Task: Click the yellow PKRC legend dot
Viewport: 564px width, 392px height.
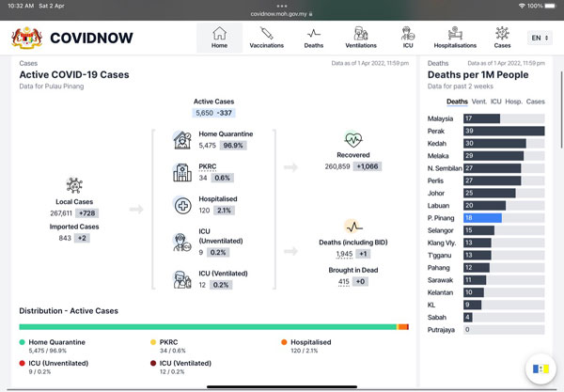Action: (153, 342)
